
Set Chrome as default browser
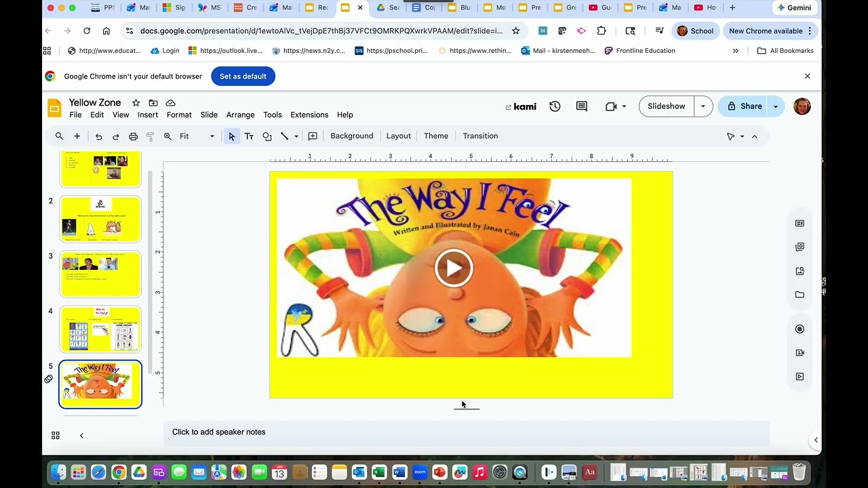click(x=243, y=77)
